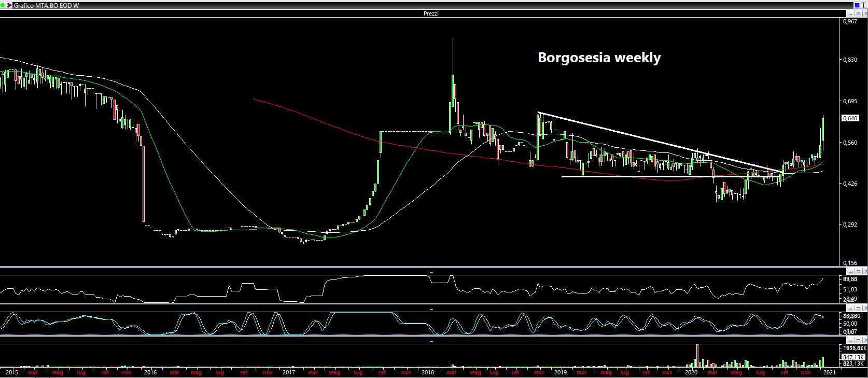Click the Prezzi panel header label
This screenshot has height=378, width=868.
[431, 13]
